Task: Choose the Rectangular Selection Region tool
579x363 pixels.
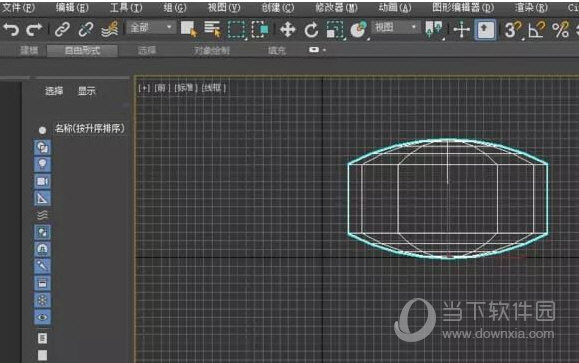Action: [x=236, y=29]
